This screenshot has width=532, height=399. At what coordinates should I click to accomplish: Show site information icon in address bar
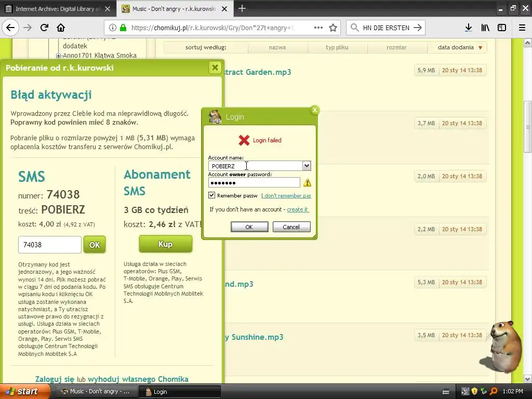pyautogui.click(x=112, y=28)
